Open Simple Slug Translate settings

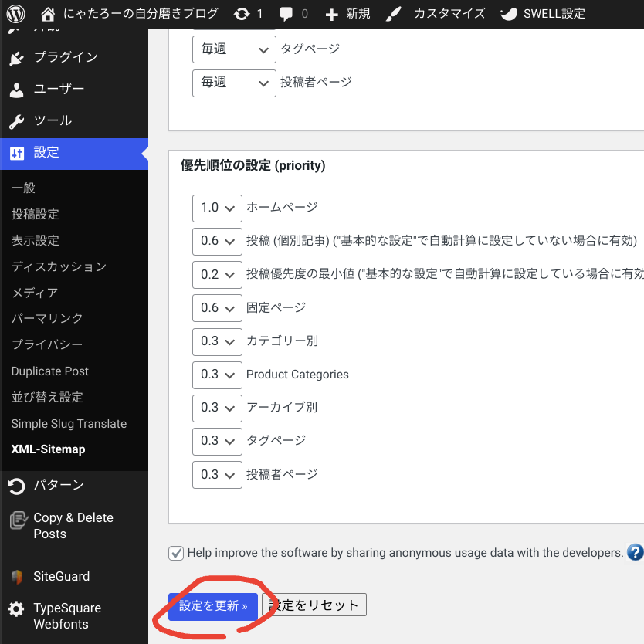69,423
